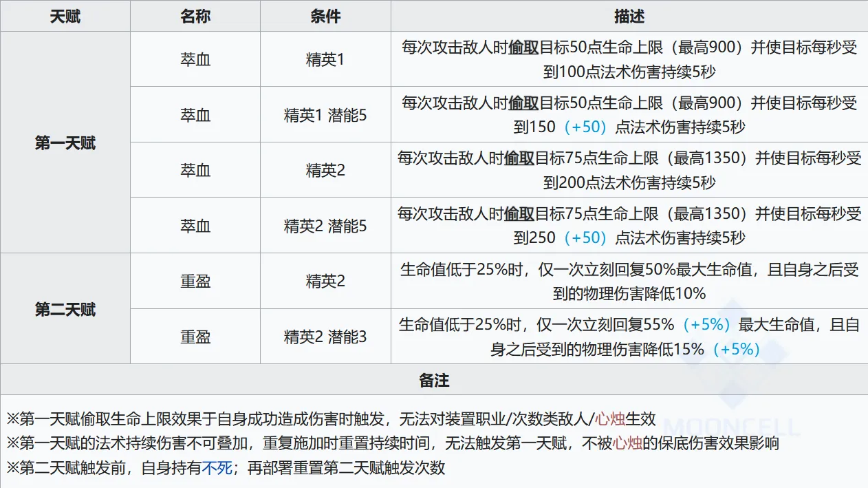Open the 心烛 link in second note

click(x=627, y=443)
